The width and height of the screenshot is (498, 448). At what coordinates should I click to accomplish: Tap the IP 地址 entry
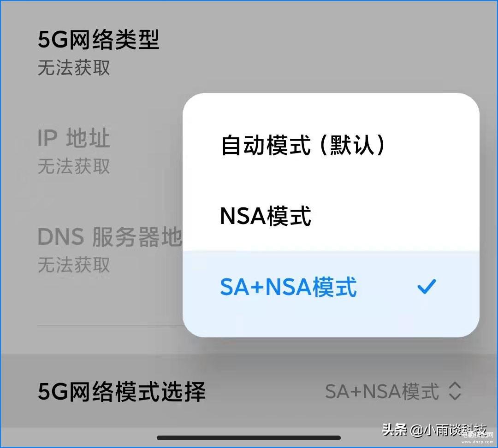click(74, 138)
